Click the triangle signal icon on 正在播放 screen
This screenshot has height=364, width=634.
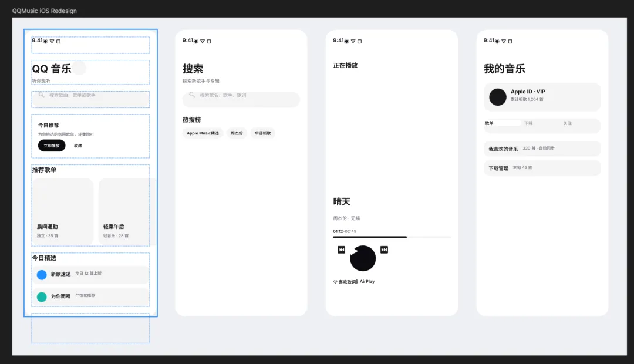pyautogui.click(x=353, y=41)
